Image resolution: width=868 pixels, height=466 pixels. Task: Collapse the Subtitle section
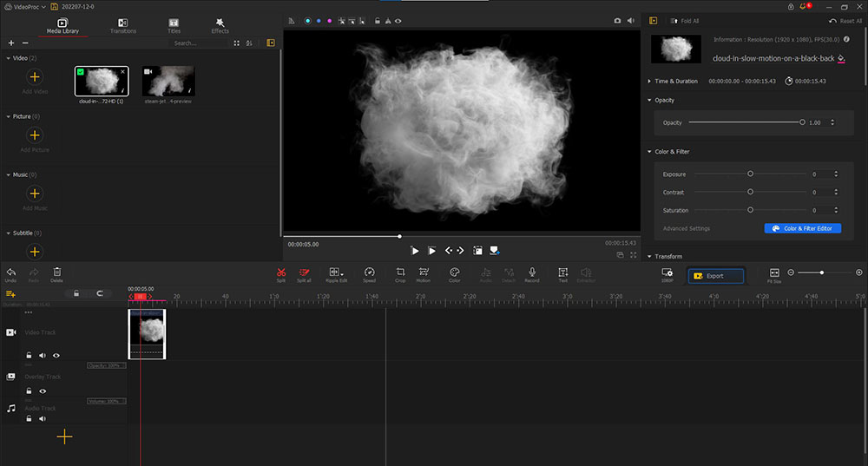tap(9, 233)
